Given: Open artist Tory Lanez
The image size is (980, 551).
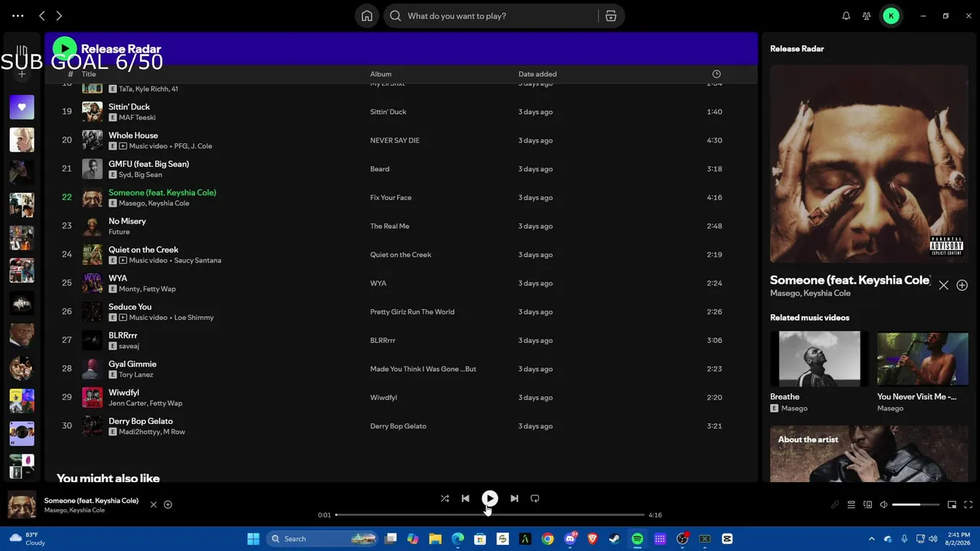Looking at the screenshot, I should (x=136, y=375).
